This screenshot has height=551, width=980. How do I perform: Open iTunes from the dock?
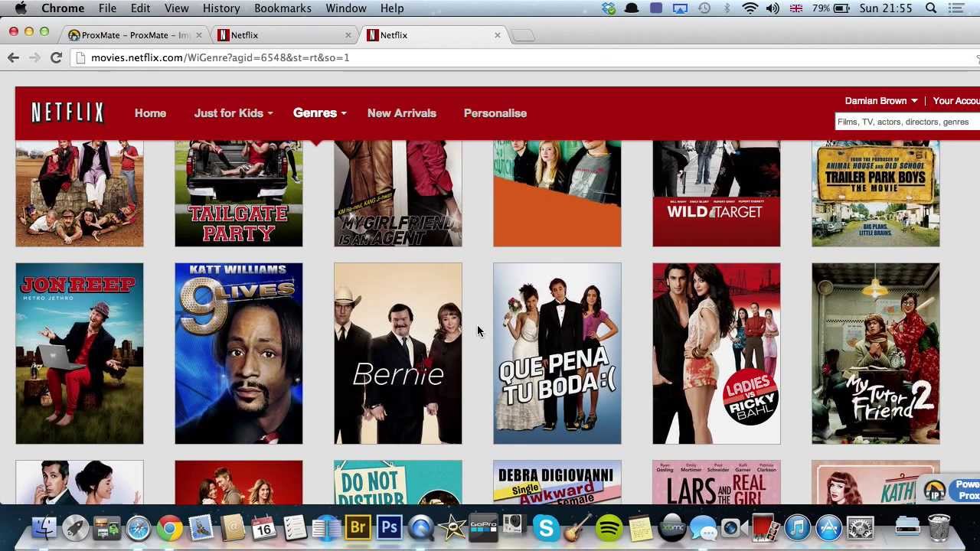click(797, 527)
